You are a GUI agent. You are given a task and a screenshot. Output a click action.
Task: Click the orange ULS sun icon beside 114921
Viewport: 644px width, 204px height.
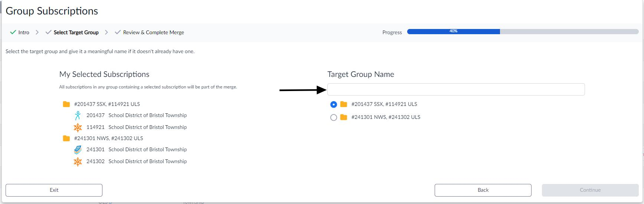78,127
